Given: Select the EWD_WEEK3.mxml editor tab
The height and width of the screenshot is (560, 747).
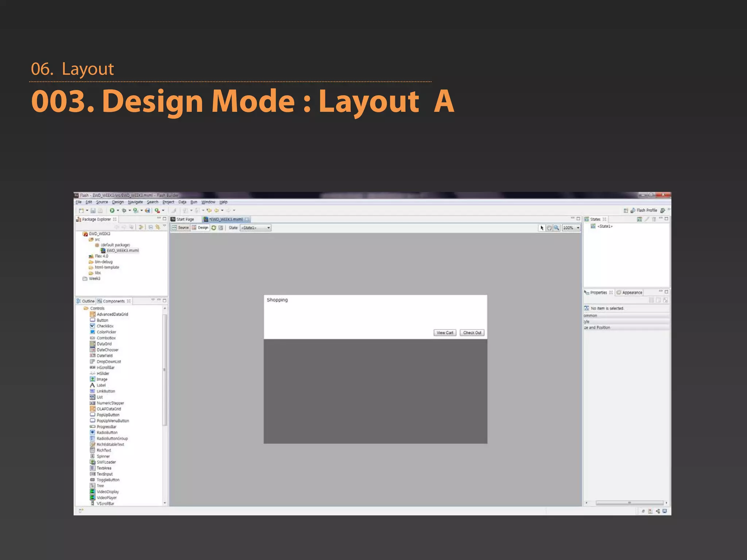Looking at the screenshot, I should coord(226,219).
